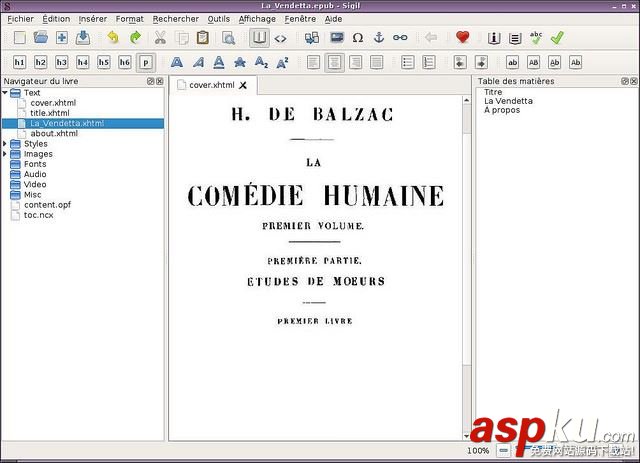Click the zoom out minus button

[x=504, y=450]
